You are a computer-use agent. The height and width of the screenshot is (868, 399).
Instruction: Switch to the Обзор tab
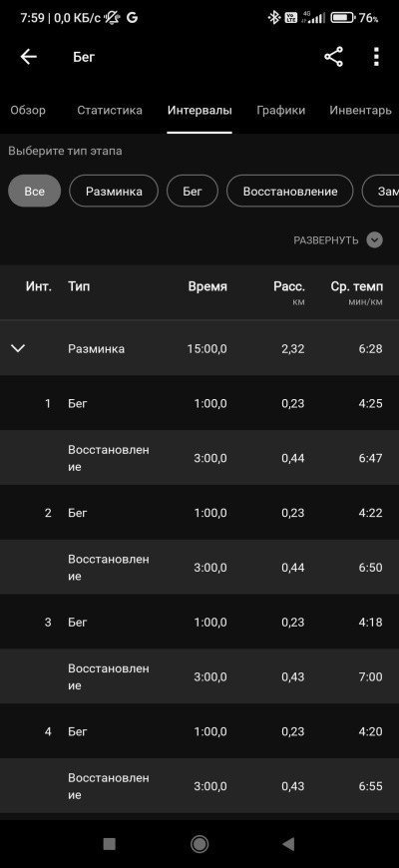[28, 110]
